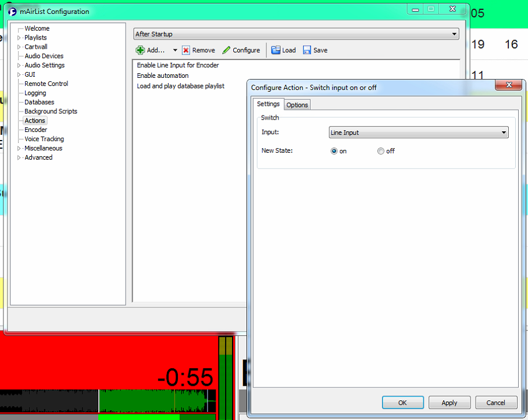
Task: Click the green plus Add icon
Action: click(x=140, y=51)
